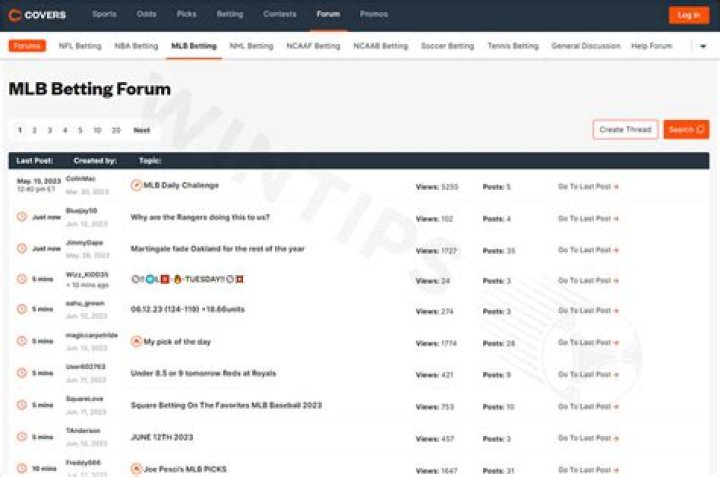Click clock icon on Martingale fade Oakland row

coord(22,249)
